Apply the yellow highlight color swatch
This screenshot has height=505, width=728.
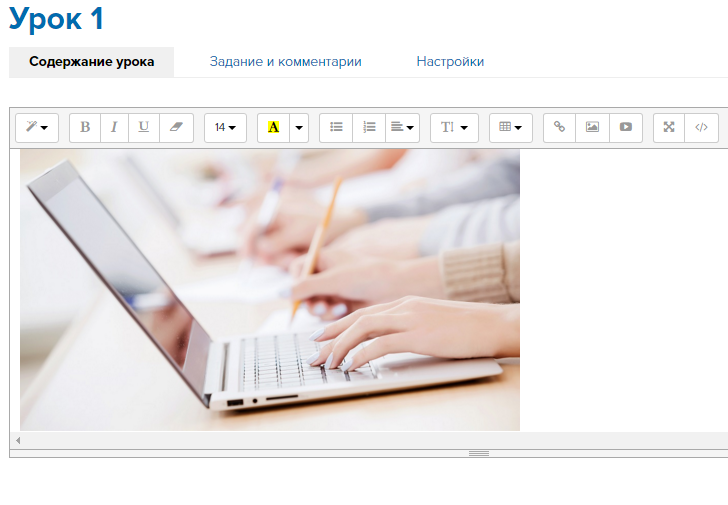coord(273,127)
